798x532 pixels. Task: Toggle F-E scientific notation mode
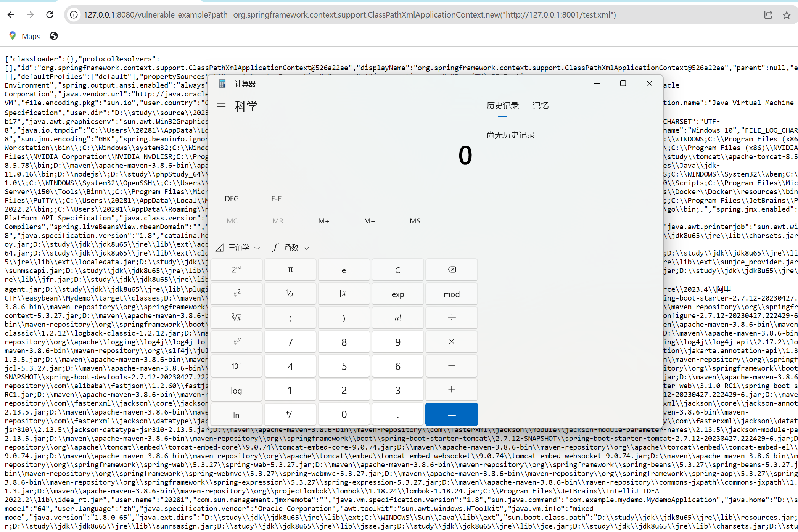pos(276,199)
